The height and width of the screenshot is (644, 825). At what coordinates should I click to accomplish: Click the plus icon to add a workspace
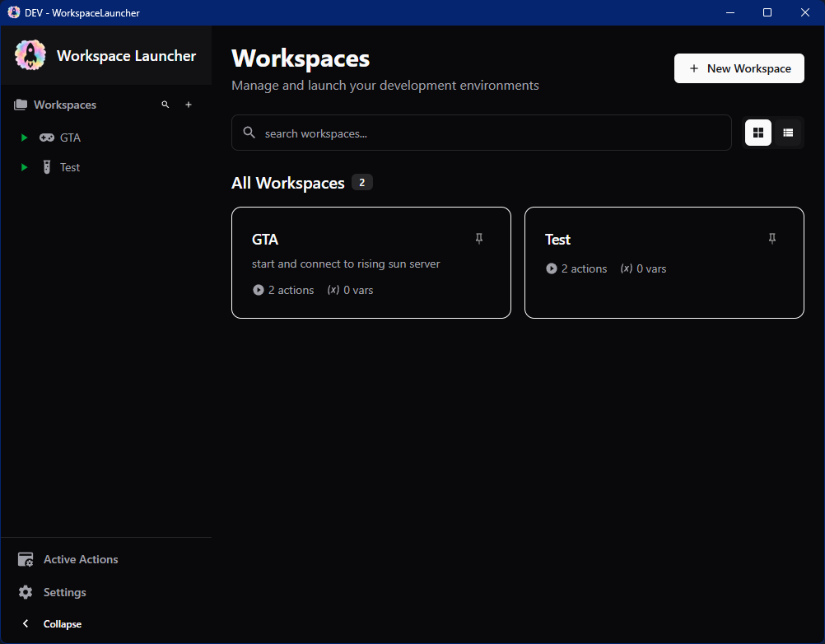[189, 105]
